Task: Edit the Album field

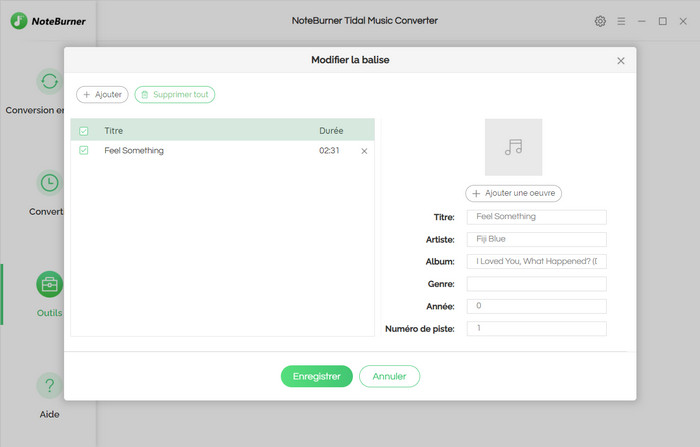Action: (537, 262)
